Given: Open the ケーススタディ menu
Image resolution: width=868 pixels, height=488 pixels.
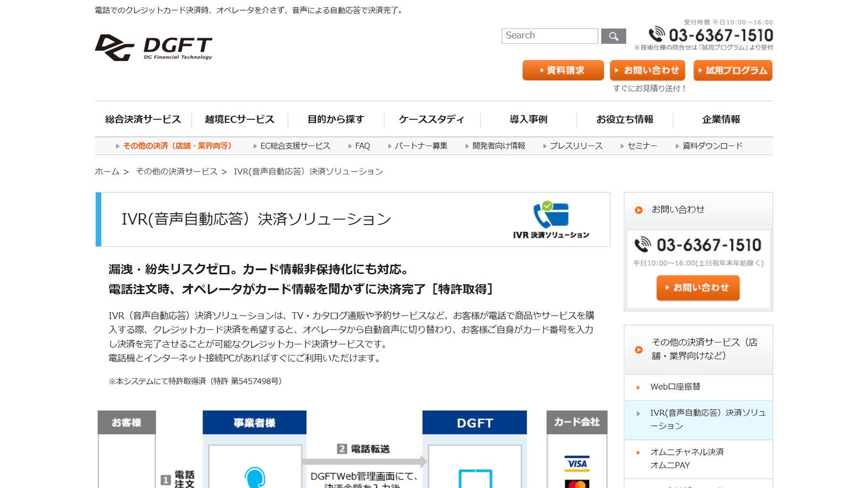Looking at the screenshot, I should [x=432, y=119].
